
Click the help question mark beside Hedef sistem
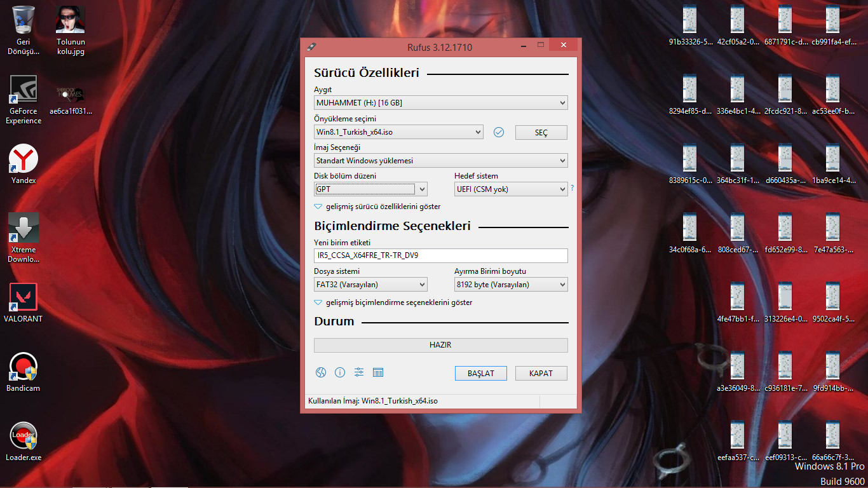tap(572, 188)
